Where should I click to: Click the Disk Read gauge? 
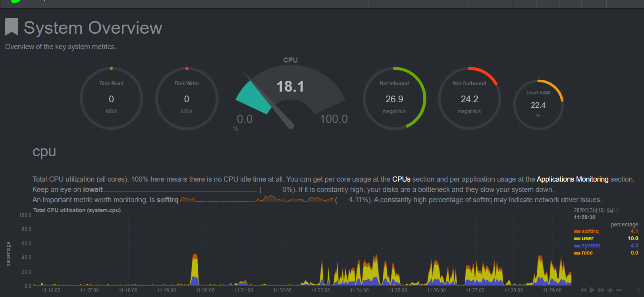[111, 98]
